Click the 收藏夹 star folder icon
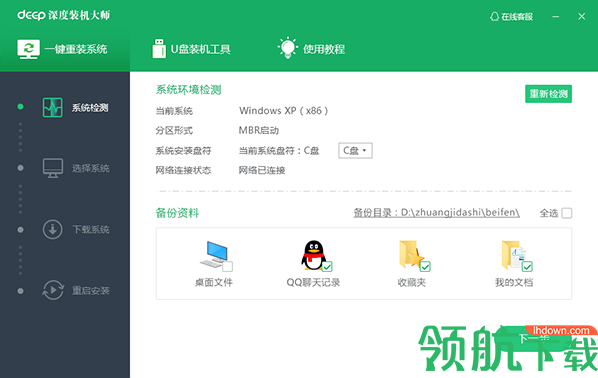 [412, 254]
